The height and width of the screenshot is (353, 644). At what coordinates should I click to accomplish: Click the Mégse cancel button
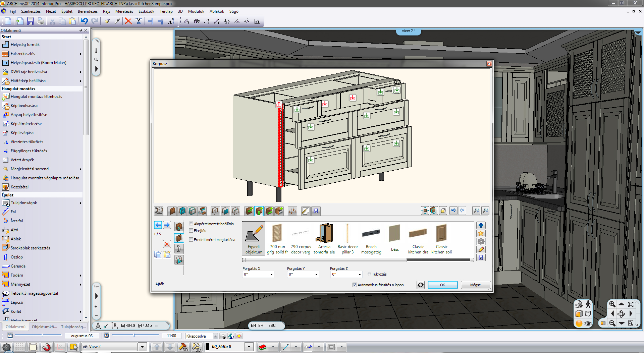[x=475, y=285]
